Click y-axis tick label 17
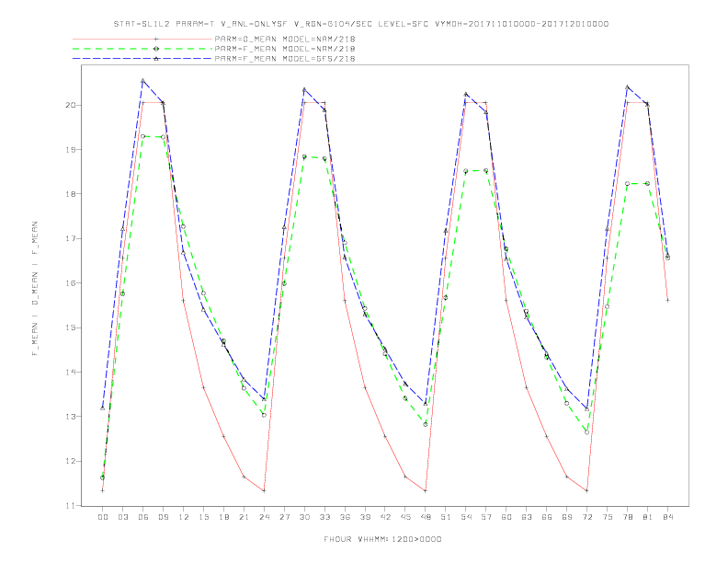728x563 pixels. pyautogui.click(x=71, y=239)
